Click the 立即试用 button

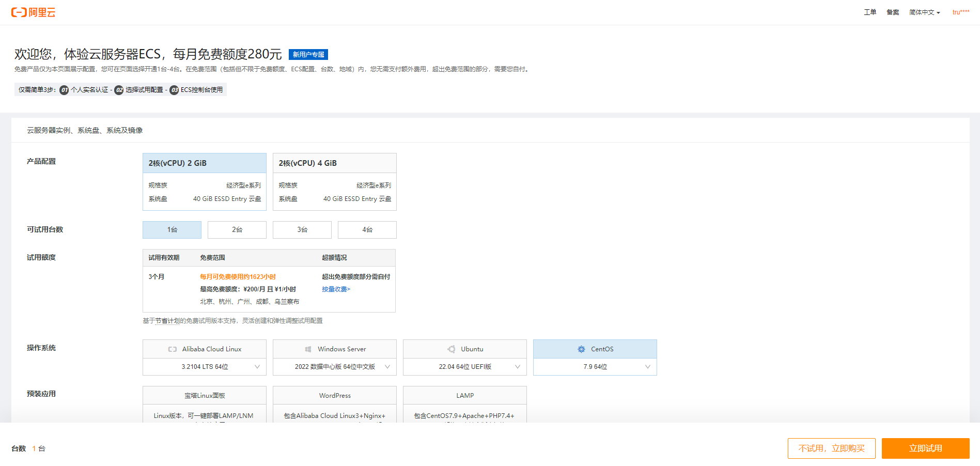[925, 448]
